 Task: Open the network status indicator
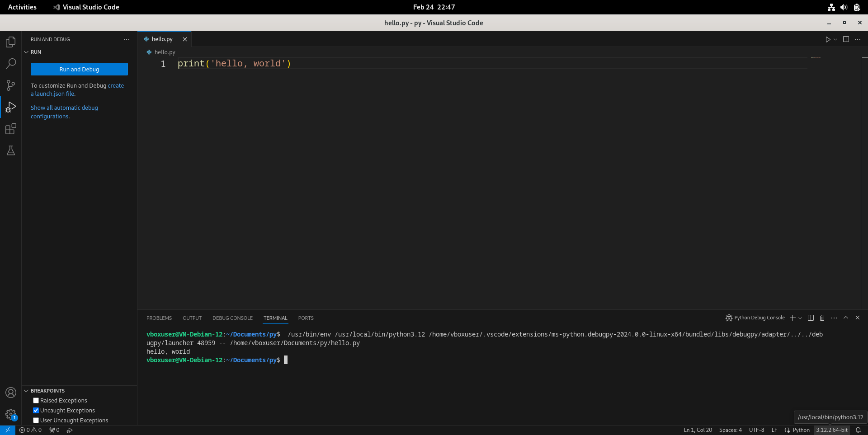click(x=831, y=7)
